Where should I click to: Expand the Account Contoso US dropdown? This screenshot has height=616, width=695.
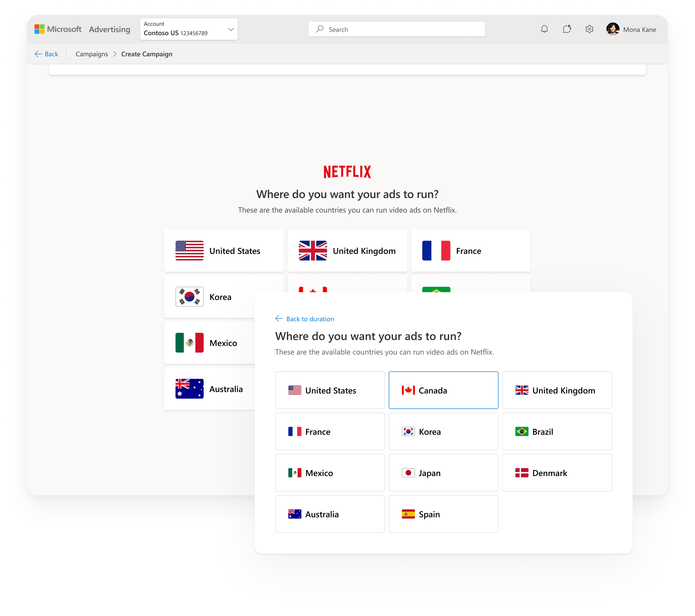(189, 29)
